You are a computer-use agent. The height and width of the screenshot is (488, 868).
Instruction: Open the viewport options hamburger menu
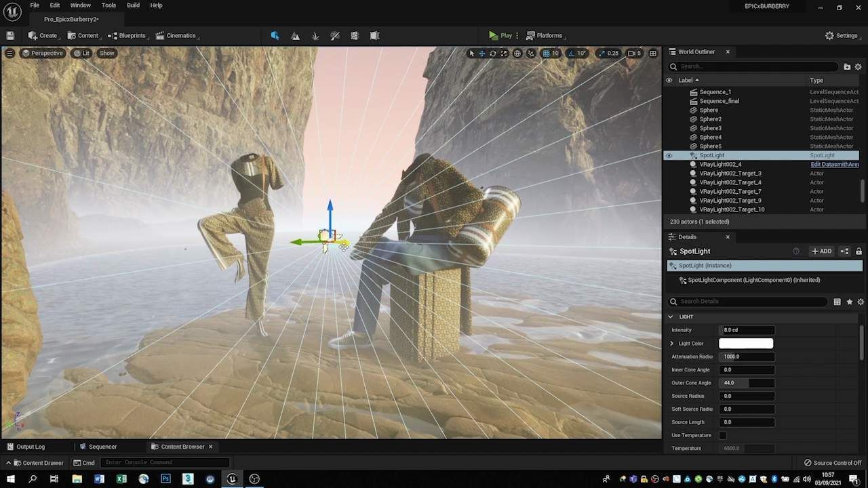9,53
